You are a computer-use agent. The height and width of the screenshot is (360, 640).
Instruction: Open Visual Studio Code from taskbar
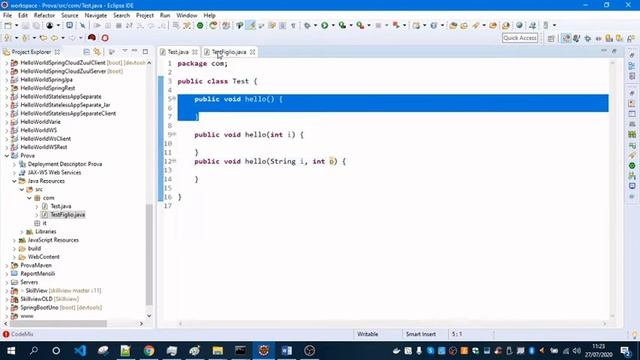coord(80,351)
